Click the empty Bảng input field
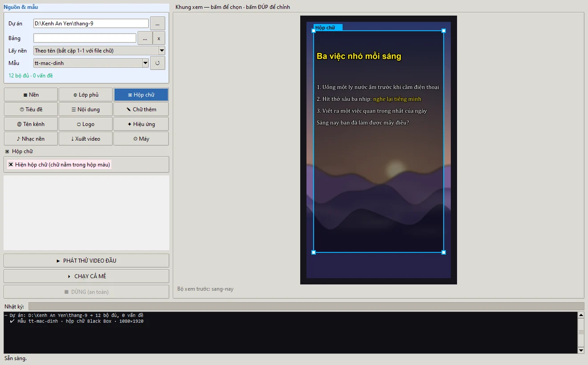The image size is (588, 365). [85, 38]
